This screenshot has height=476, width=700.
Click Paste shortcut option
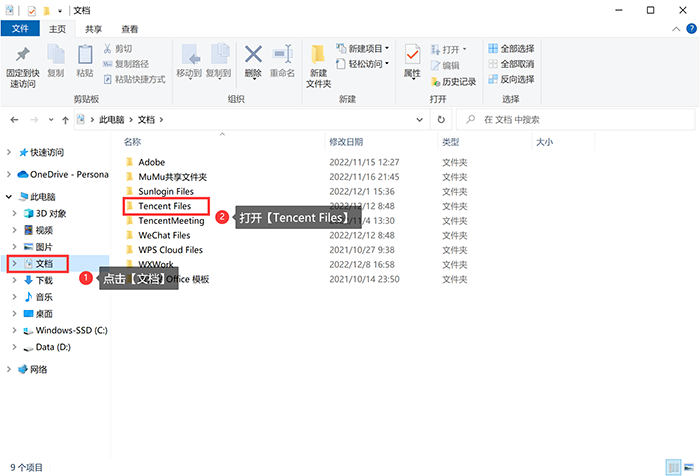point(134,79)
